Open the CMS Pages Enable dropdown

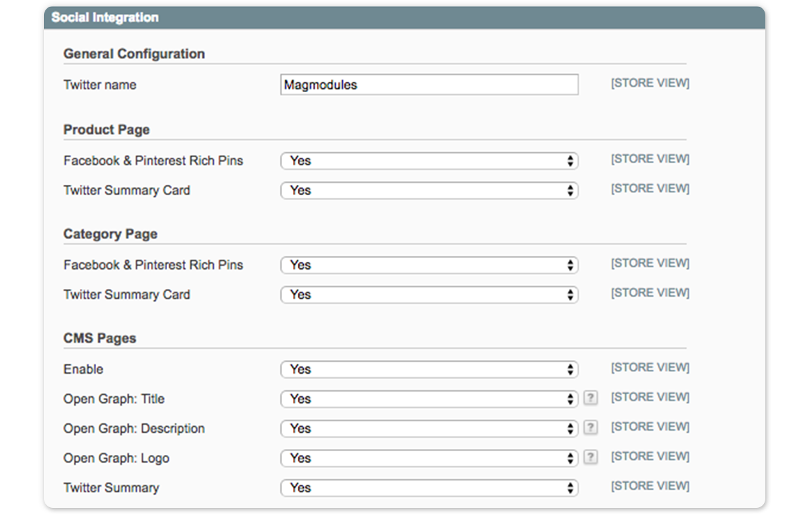coord(429,369)
